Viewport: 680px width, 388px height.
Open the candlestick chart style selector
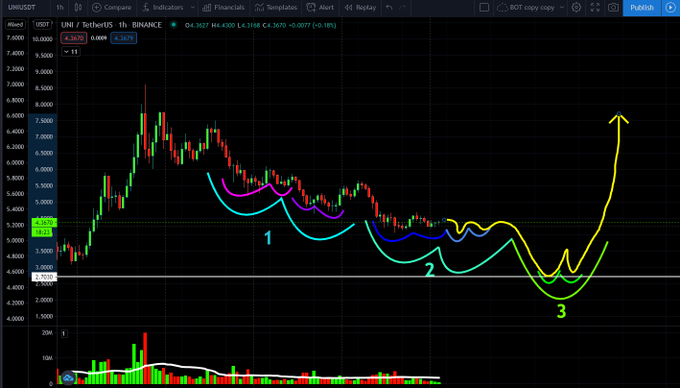tap(78, 7)
